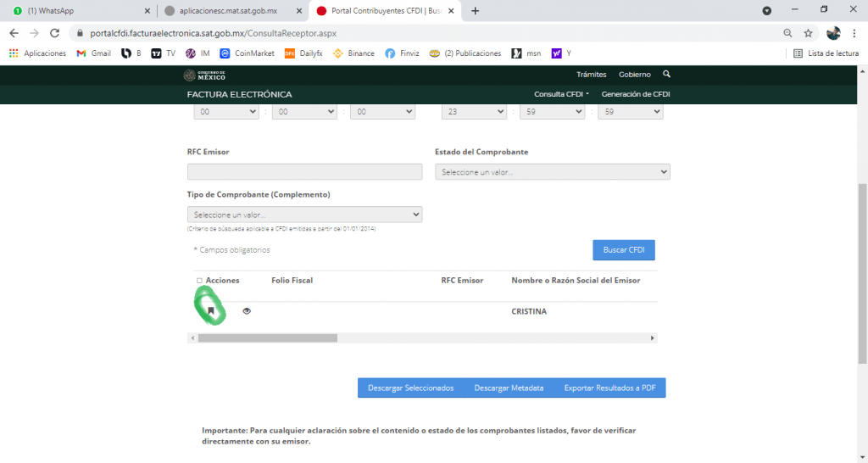This screenshot has width=868, height=463.
Task: Go back to previous page
Action: pyautogui.click(x=14, y=33)
